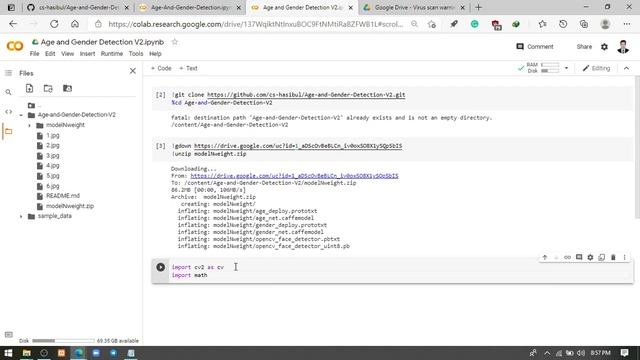The width and height of the screenshot is (640, 360).
Task: Add comment to cell icon
Action: 579,258
